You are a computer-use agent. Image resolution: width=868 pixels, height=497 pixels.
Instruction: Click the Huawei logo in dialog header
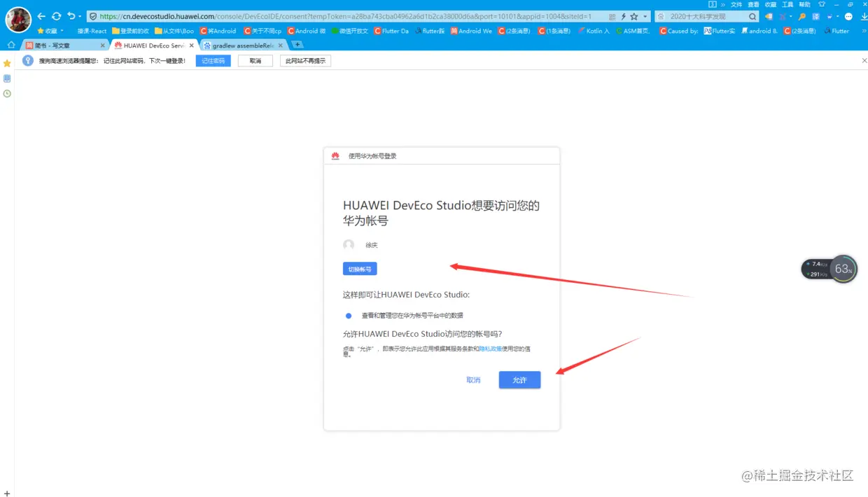[x=336, y=156]
